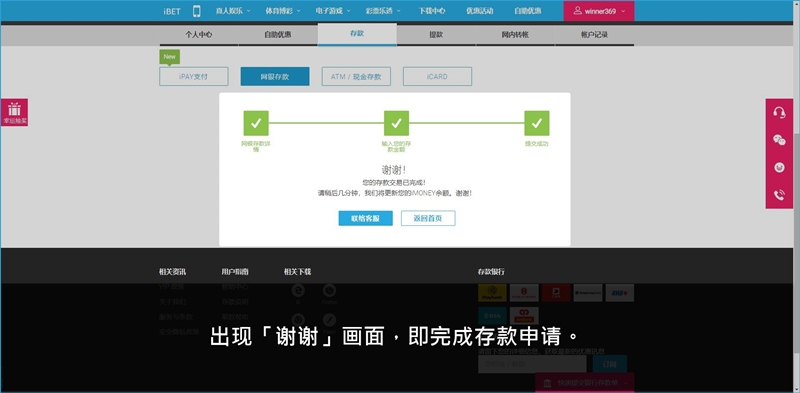This screenshot has width=800, height=393.
Task: Click the email subscription input field
Action: click(x=532, y=364)
